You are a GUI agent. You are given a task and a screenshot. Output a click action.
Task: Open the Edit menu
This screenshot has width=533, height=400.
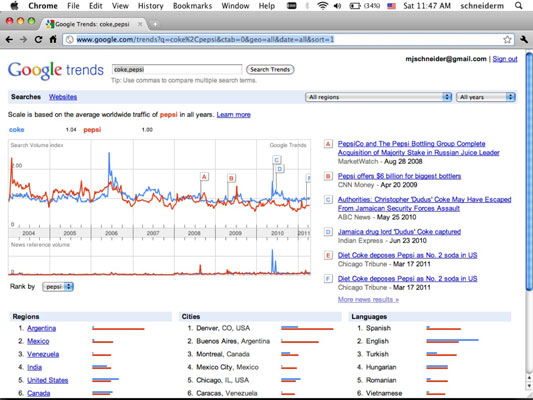[x=96, y=6]
